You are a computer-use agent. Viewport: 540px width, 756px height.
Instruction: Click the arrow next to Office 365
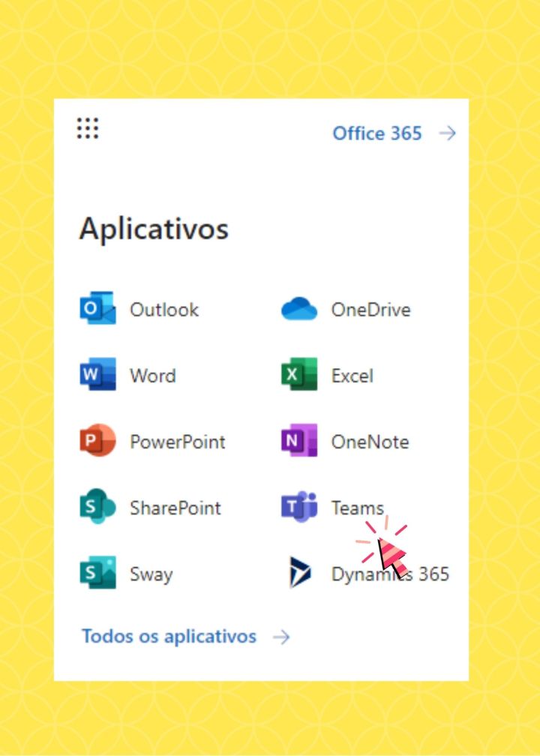click(x=448, y=133)
